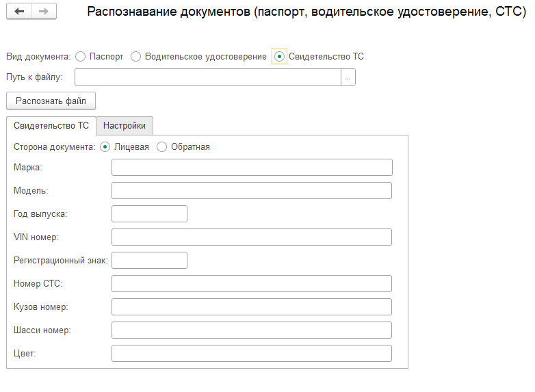535x392 pixels.
Task: Focus the Год выпуска field
Action: [149, 214]
